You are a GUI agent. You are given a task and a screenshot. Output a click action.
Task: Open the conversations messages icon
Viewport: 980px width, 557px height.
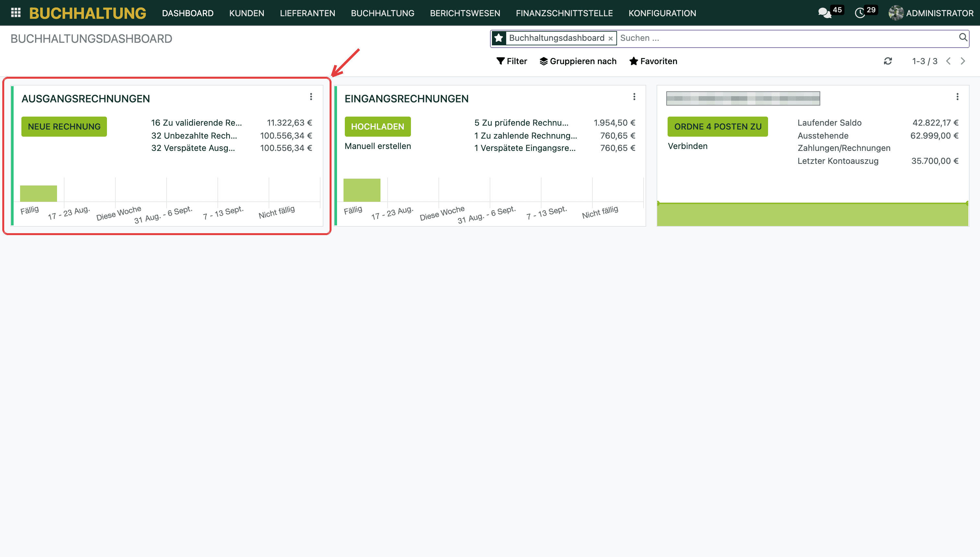pos(824,13)
